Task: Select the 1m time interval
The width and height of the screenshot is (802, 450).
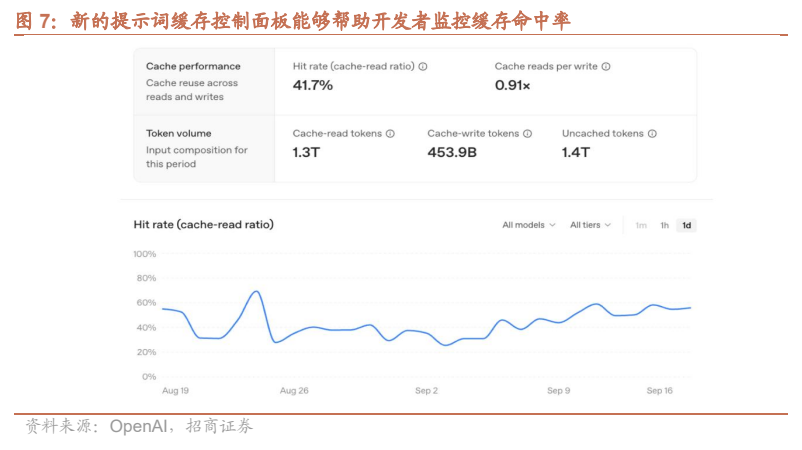Action: [641, 226]
